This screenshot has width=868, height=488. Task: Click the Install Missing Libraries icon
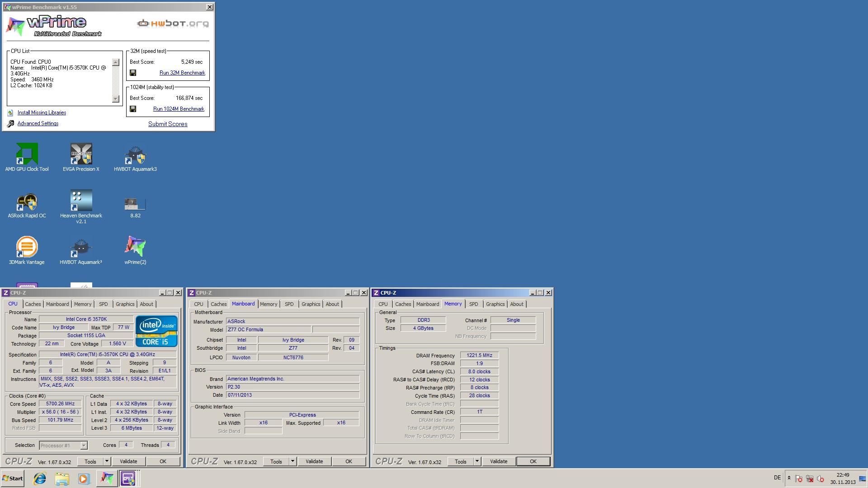pyautogui.click(x=10, y=113)
